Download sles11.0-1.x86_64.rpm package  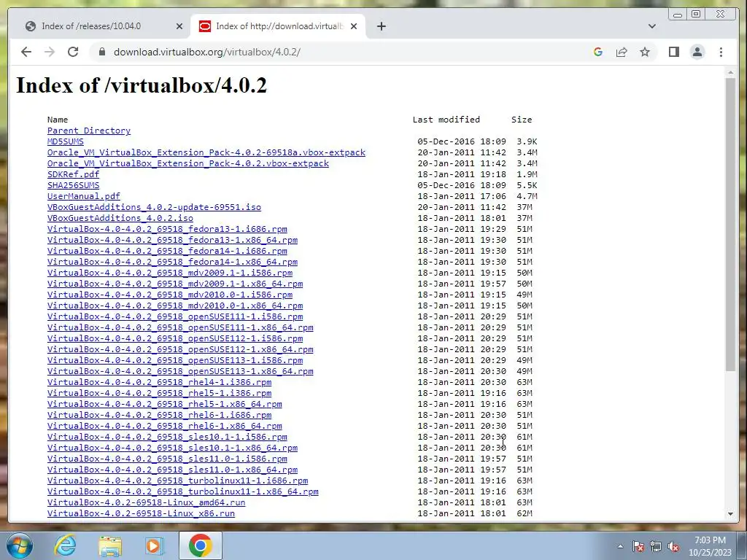172,470
